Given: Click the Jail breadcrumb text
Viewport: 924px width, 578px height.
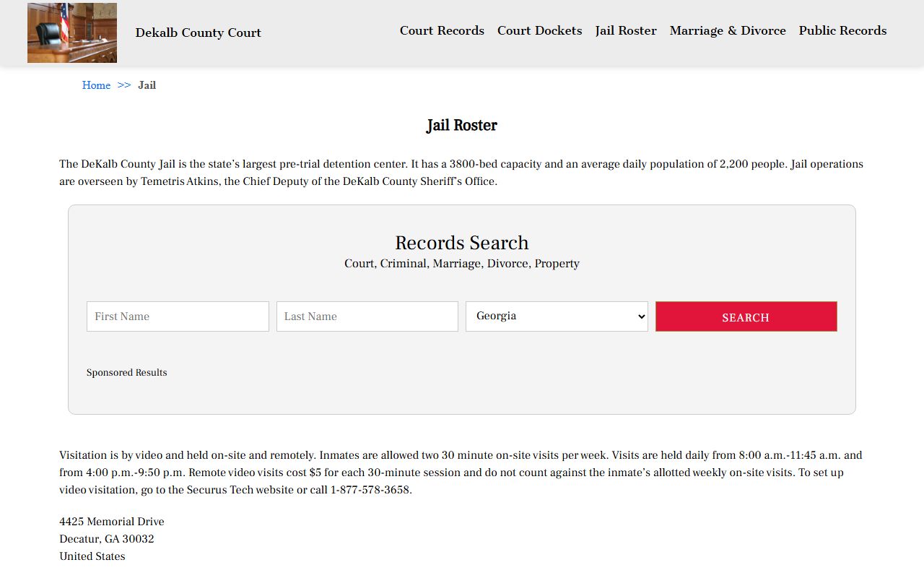Looking at the screenshot, I should click(x=147, y=85).
